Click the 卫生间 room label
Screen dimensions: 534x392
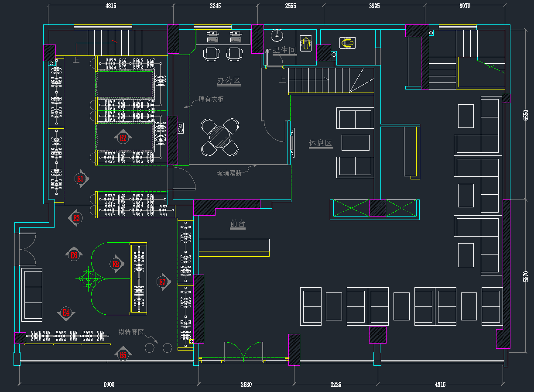click(284, 50)
